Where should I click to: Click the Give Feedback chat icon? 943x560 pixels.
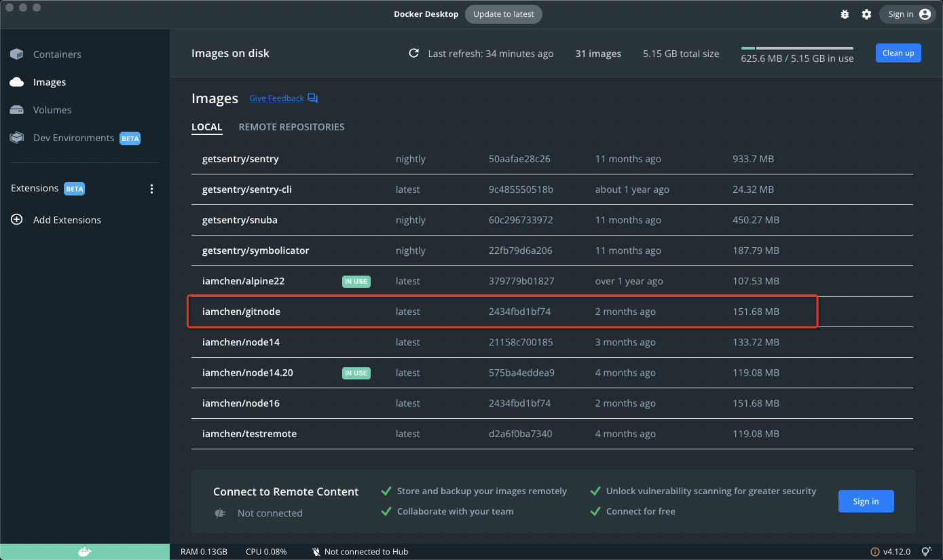point(312,98)
